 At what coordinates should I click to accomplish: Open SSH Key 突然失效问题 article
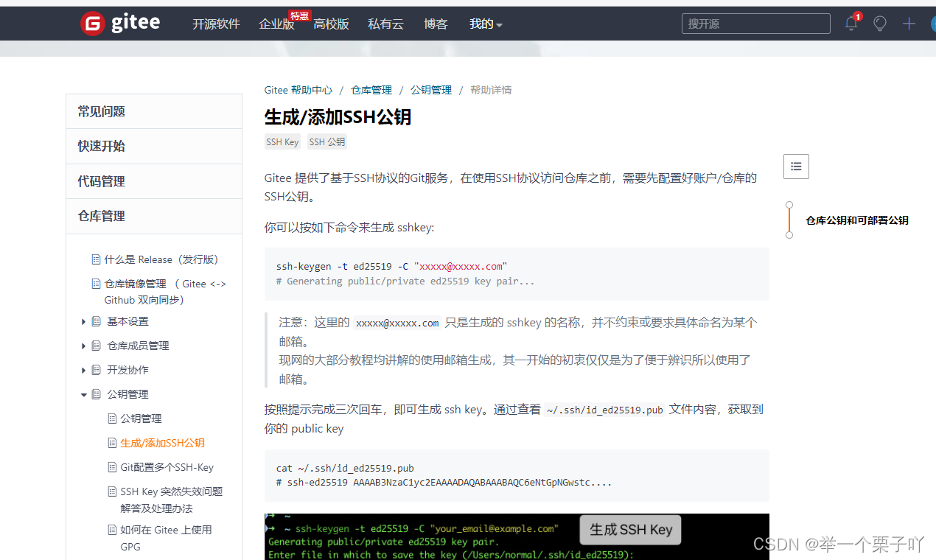tap(172, 500)
